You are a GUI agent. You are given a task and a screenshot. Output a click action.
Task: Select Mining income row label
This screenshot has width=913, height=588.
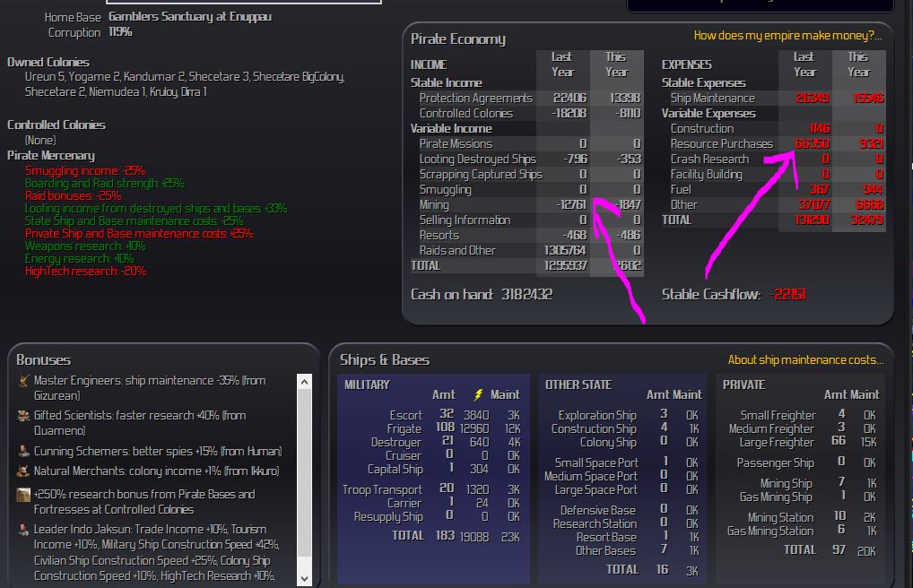(434, 205)
